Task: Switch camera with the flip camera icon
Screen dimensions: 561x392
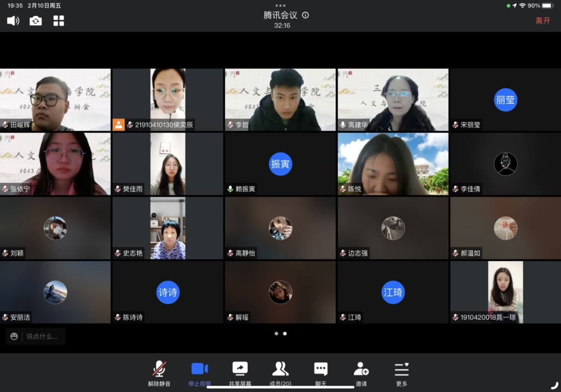Action: click(36, 21)
